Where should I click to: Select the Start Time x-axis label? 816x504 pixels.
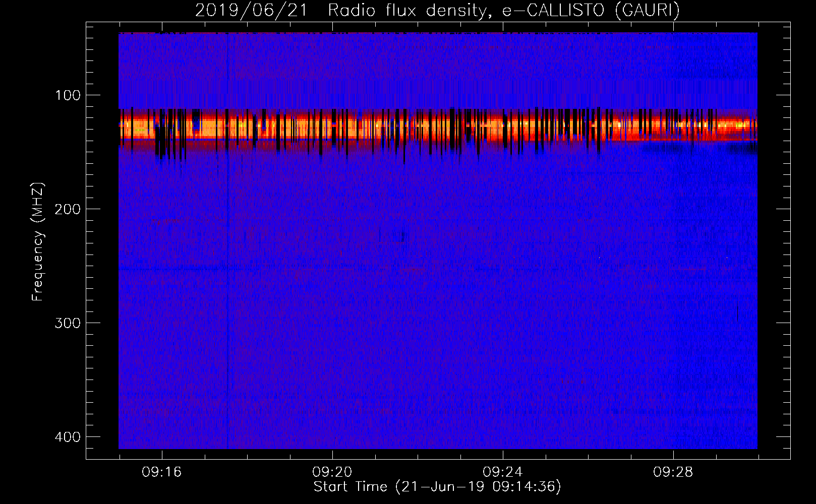click(x=437, y=487)
